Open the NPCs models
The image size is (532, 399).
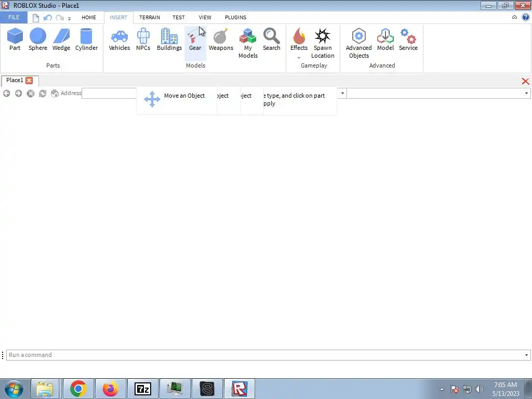click(x=143, y=39)
